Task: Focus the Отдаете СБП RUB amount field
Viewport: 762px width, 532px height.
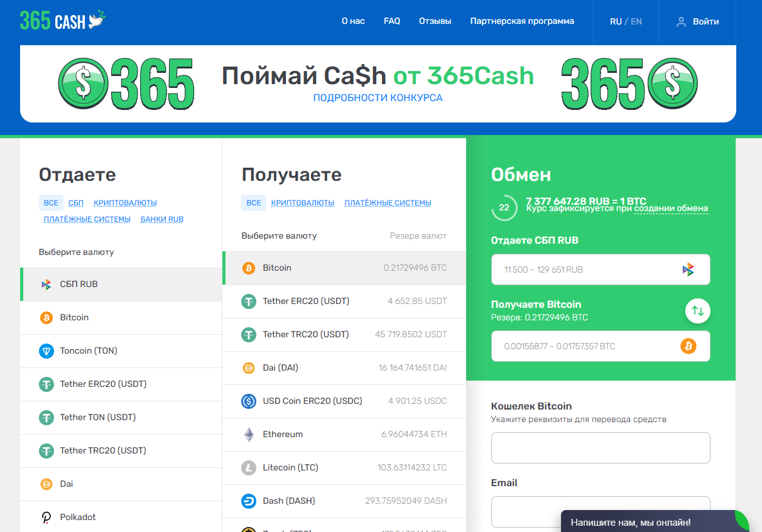Action: (601, 269)
